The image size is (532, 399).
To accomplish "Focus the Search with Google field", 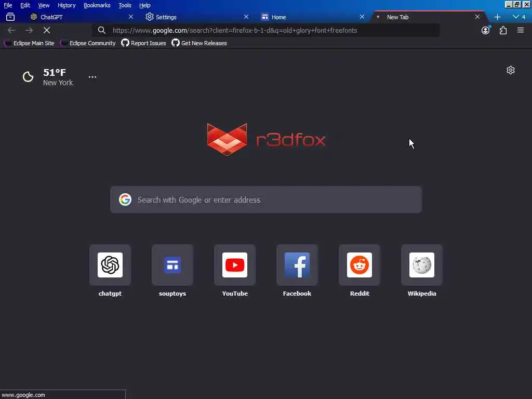I will tap(266, 199).
